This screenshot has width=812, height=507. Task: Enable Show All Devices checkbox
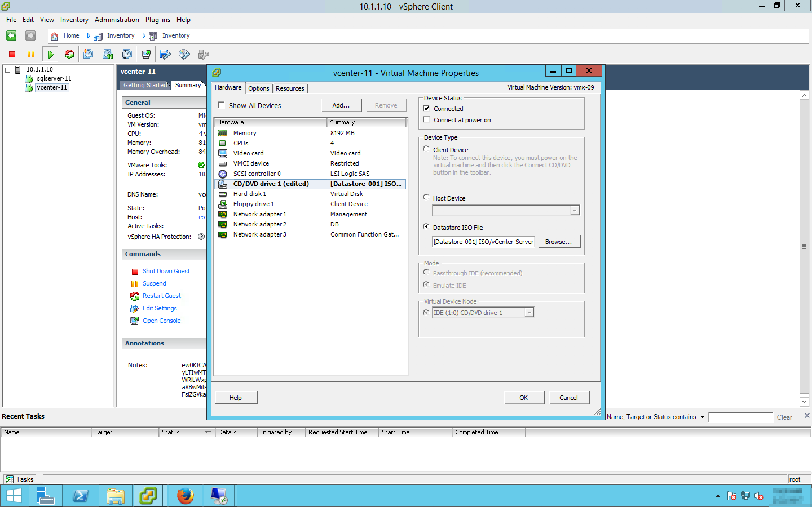[221, 105]
